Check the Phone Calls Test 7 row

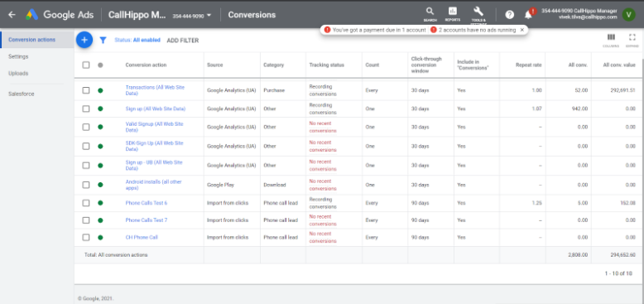(x=86, y=220)
